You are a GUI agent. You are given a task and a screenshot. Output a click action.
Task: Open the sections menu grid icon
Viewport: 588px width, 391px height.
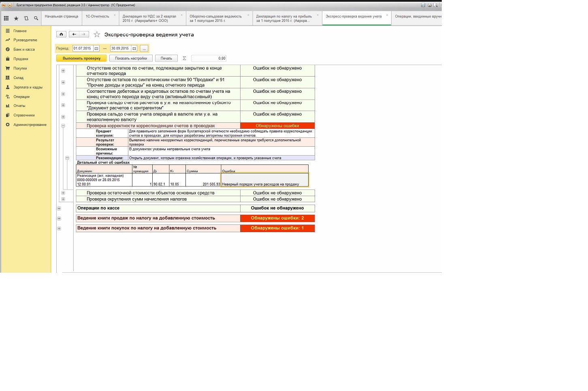click(x=6, y=18)
